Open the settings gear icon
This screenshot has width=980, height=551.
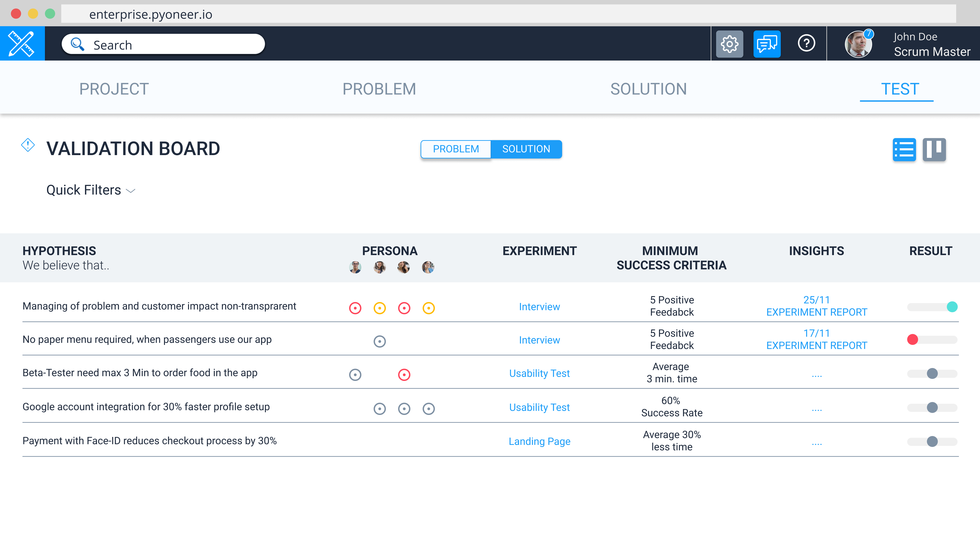point(729,44)
